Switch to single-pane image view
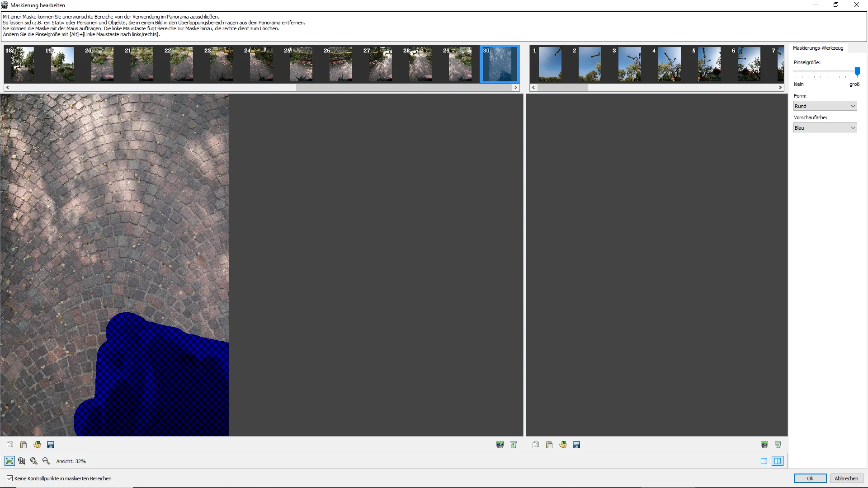This screenshot has width=868, height=488. (764, 461)
